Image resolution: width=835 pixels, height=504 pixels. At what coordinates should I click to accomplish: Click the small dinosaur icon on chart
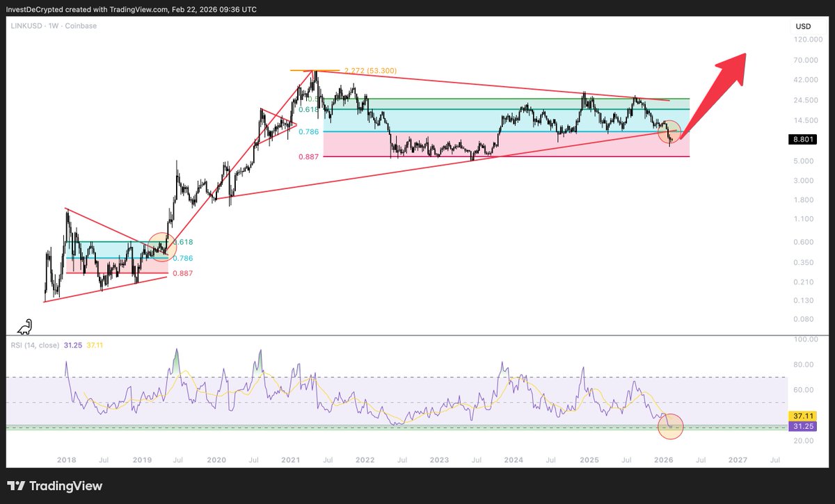tap(24, 326)
